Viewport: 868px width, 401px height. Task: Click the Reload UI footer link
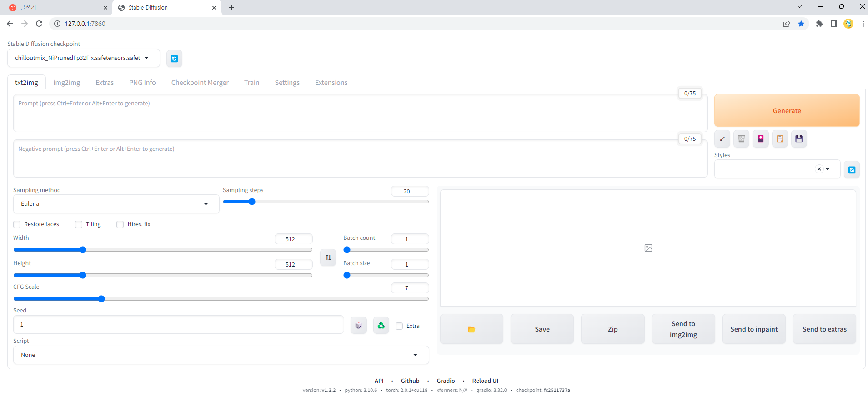pyautogui.click(x=485, y=381)
